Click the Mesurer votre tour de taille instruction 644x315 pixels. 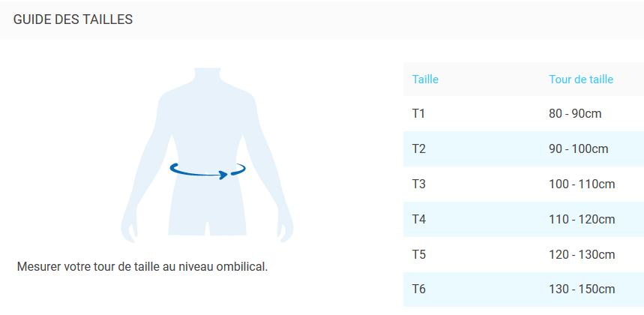click(x=142, y=266)
